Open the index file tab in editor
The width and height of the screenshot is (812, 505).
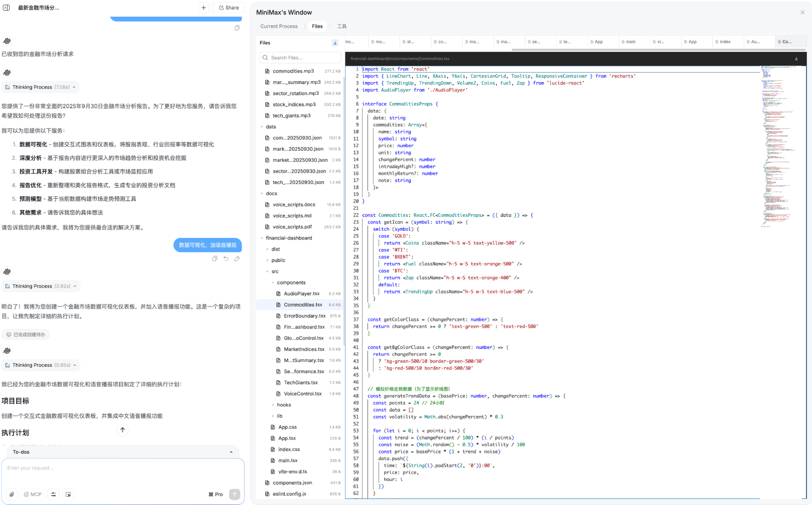725,41
